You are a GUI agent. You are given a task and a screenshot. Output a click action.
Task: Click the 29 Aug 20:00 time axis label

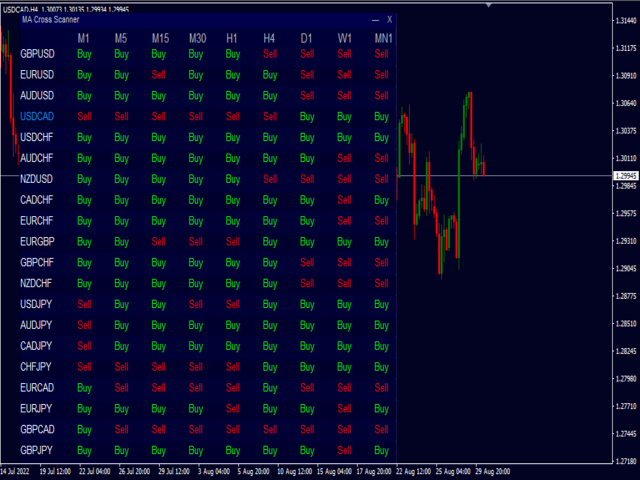click(x=493, y=471)
